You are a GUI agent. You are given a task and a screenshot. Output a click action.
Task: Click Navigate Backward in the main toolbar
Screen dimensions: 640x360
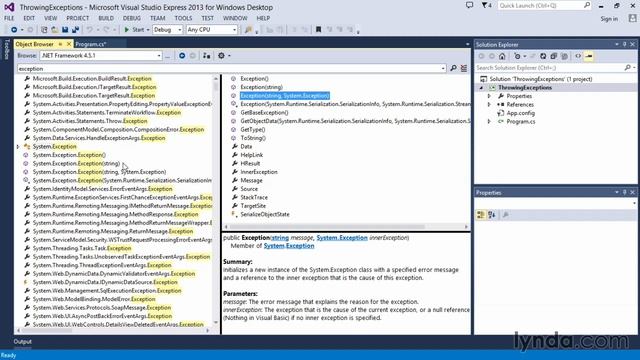(14, 30)
